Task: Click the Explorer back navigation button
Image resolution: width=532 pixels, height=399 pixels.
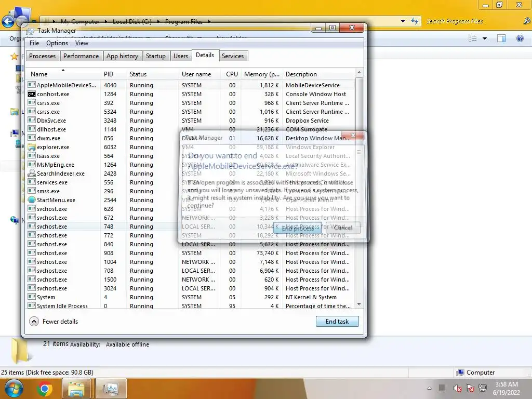Action: (8, 21)
